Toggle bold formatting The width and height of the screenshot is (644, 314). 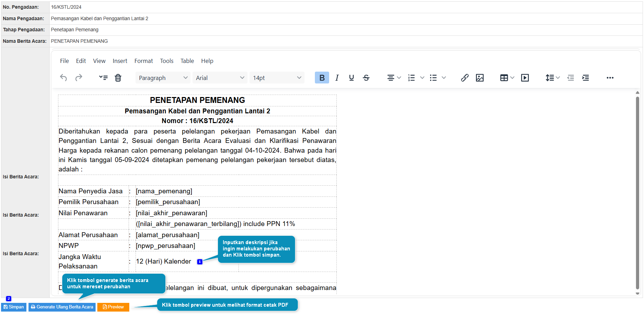point(322,78)
